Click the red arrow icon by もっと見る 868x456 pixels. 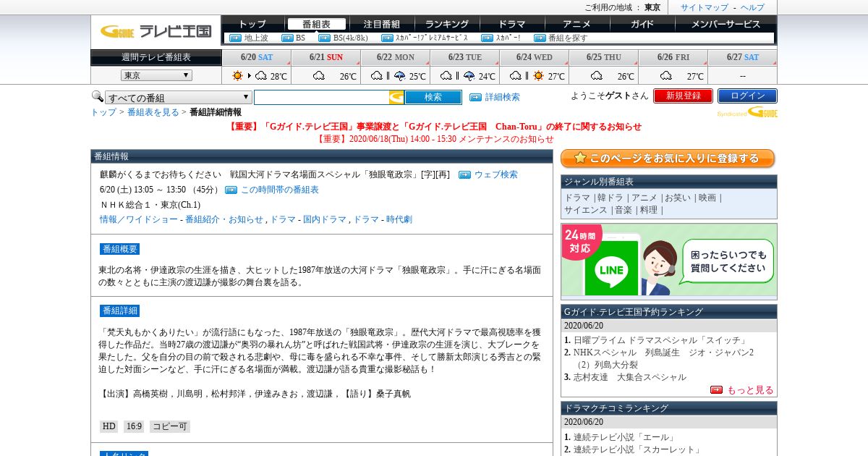pos(716,389)
